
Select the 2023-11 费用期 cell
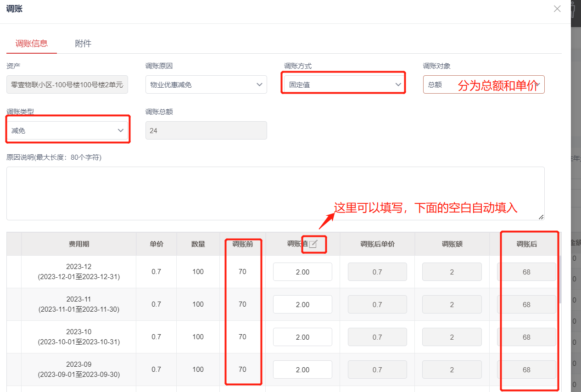click(x=79, y=304)
